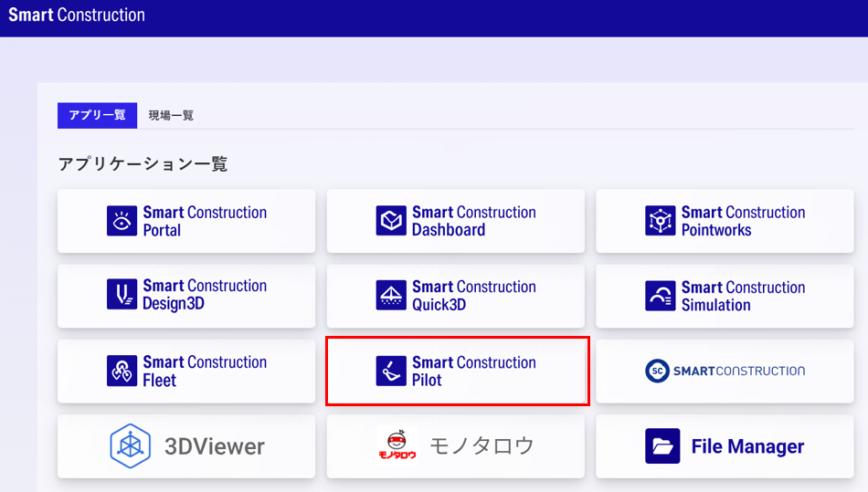Click the Simulation icon
The height and width of the screenshot is (492, 868).
point(660,296)
